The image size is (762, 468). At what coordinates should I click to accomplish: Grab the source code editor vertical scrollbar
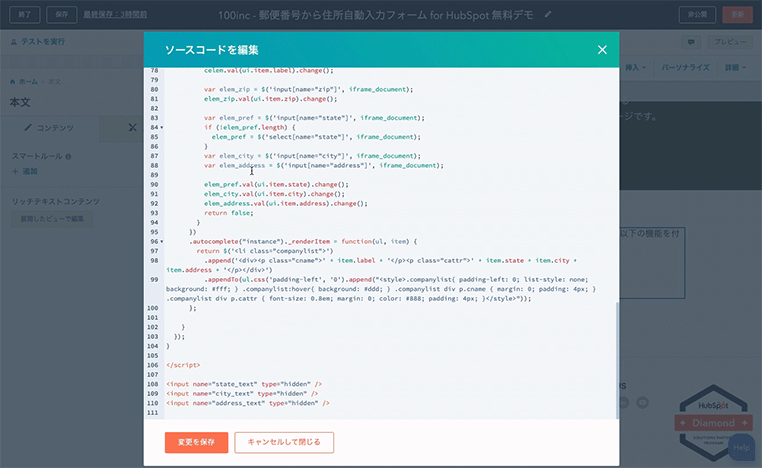coord(617,360)
